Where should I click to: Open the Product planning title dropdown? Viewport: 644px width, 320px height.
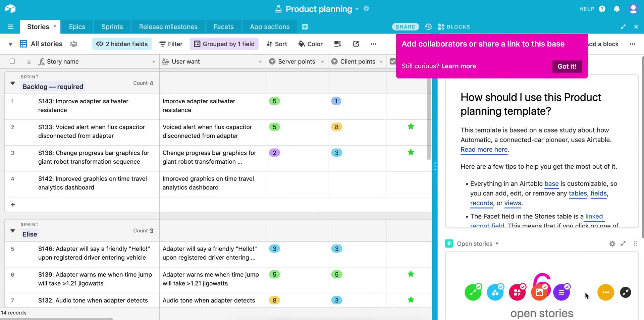tap(357, 9)
